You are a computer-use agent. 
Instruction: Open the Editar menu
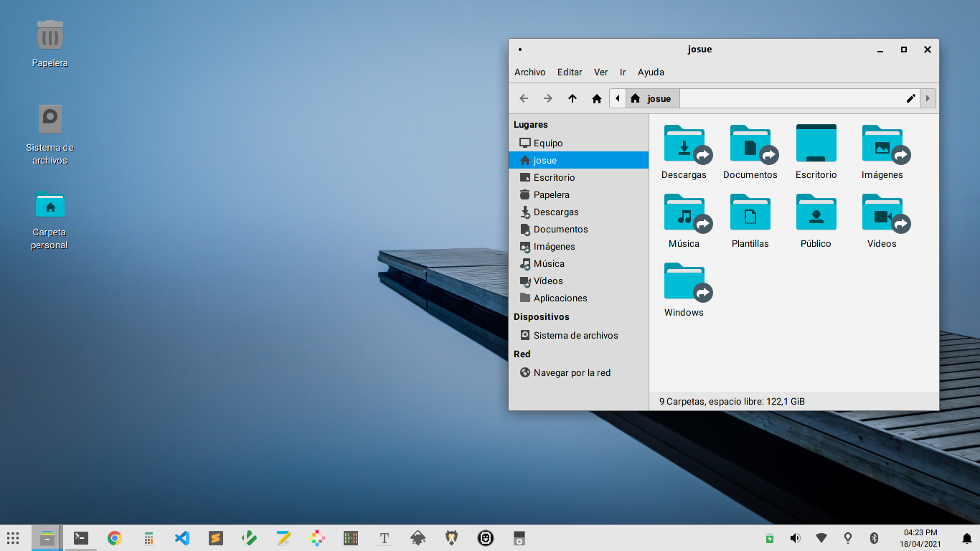click(x=570, y=72)
